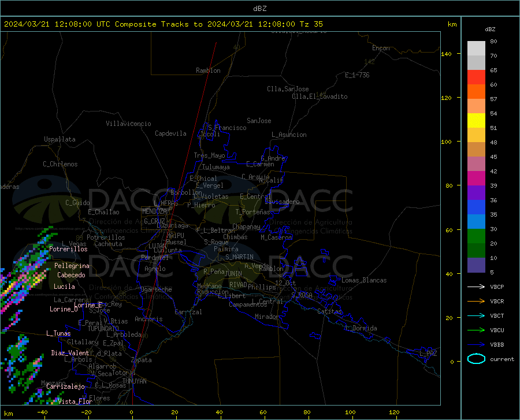Click the 'SanJose' map label
Screen dimensions: 520x420
[x=259, y=121]
